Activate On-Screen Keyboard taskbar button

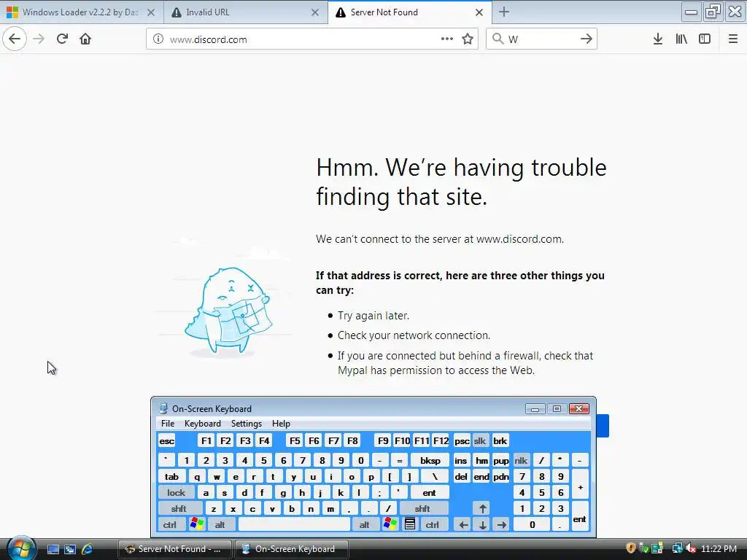pyautogui.click(x=292, y=549)
